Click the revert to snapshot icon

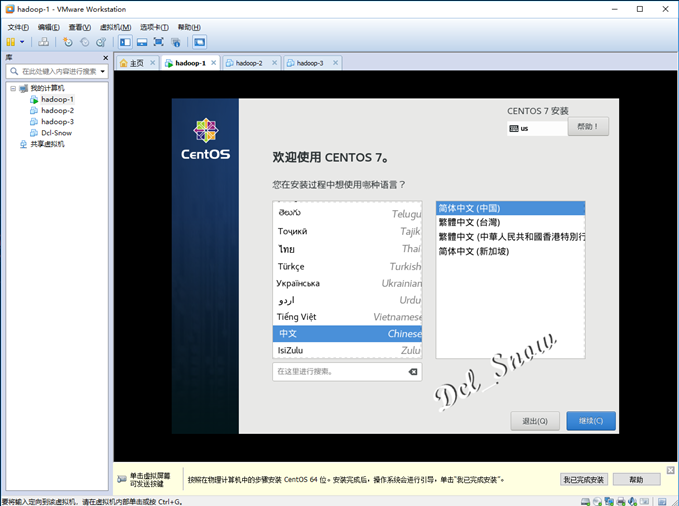point(84,42)
